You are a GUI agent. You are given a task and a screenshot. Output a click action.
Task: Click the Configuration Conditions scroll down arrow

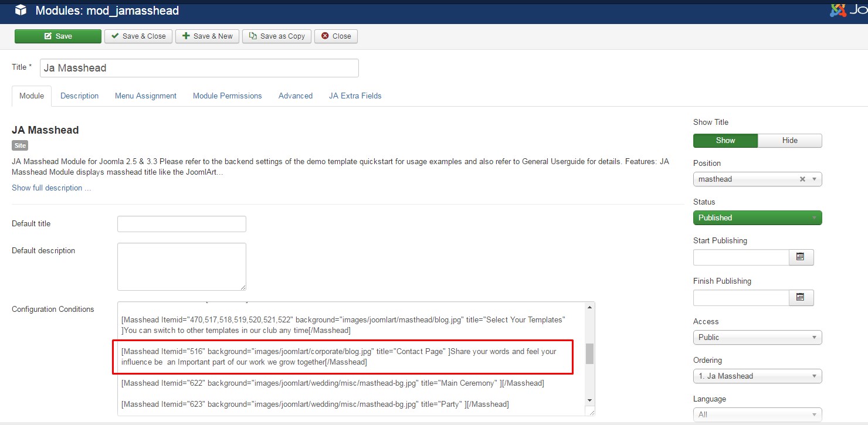(x=590, y=400)
